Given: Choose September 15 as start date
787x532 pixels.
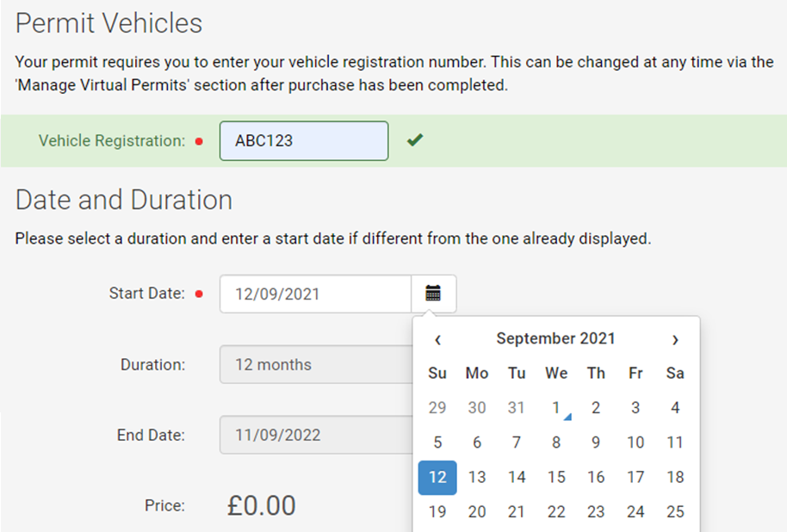Looking at the screenshot, I should (556, 477).
